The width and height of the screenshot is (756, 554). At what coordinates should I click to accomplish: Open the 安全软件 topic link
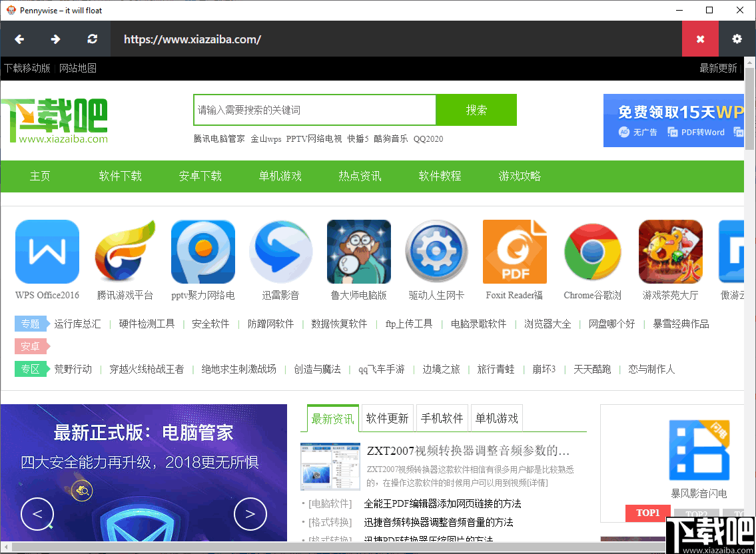[x=210, y=324]
